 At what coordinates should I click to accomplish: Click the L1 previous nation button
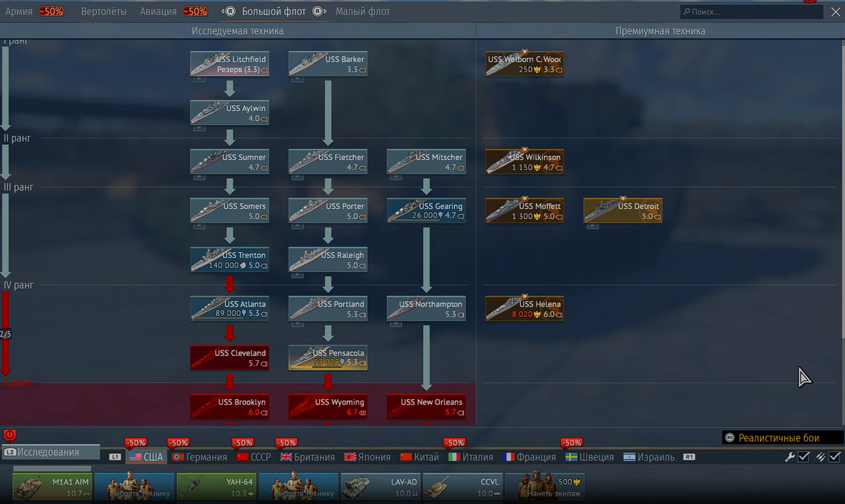115,457
